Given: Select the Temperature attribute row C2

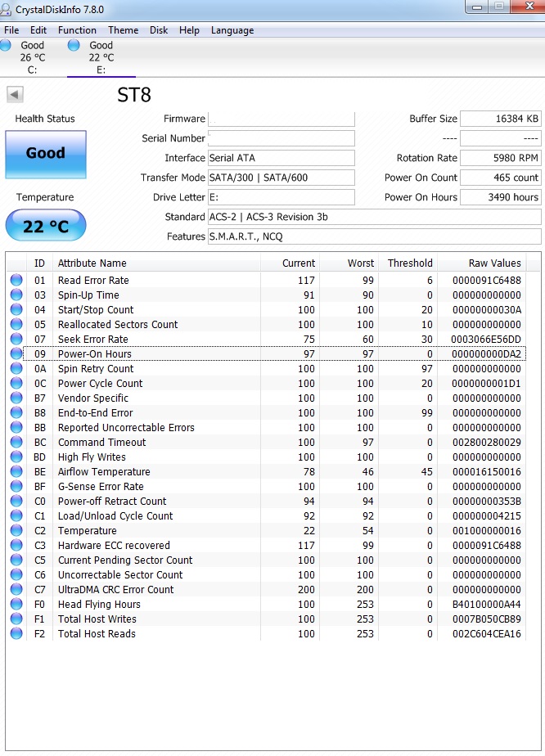Looking at the screenshot, I should [266, 530].
